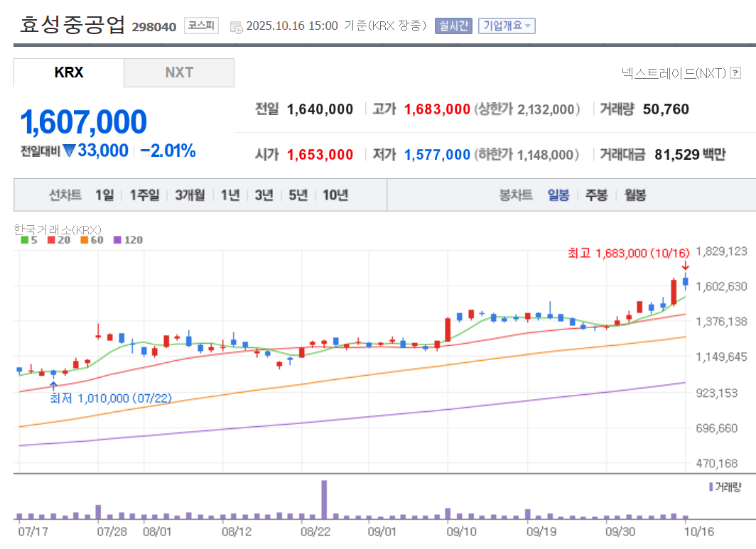Viewport: 756px width, 549px height.
Task: Select the 10년 line chart period
Action: point(335,195)
